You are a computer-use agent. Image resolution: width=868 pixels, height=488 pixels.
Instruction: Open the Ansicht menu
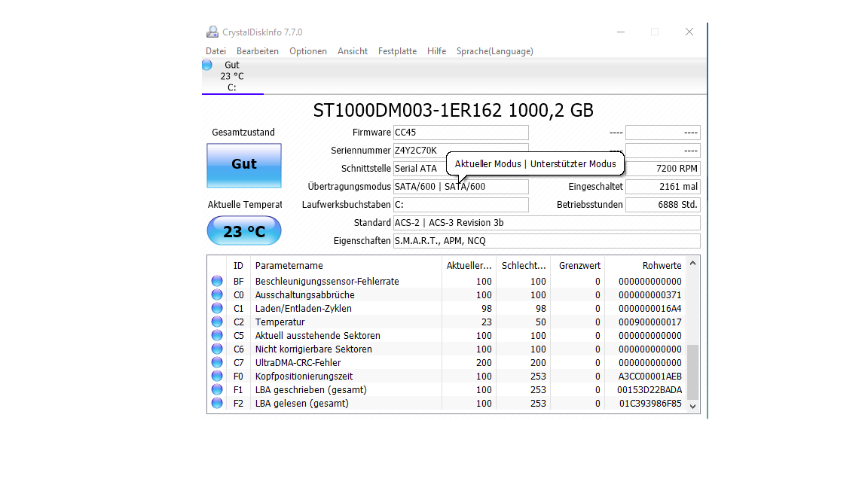[x=353, y=51]
